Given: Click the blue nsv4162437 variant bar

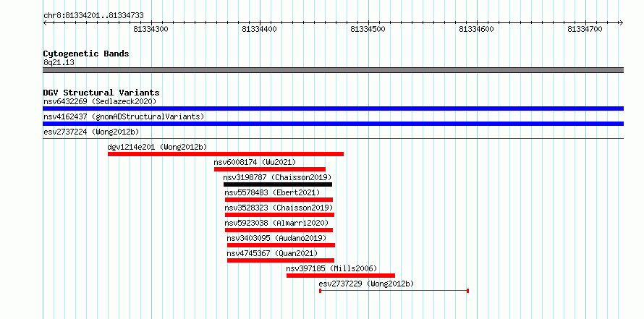Looking at the screenshot, I should click(333, 124).
